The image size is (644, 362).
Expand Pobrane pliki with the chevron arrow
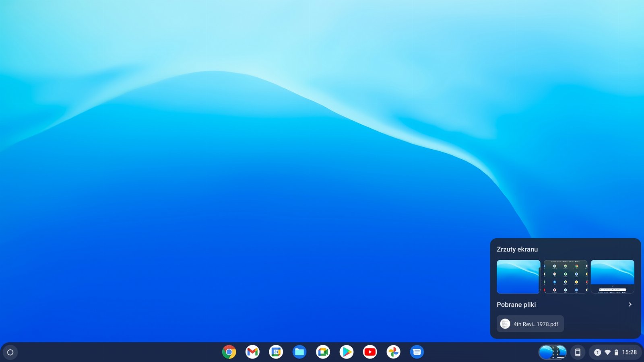coord(630,304)
